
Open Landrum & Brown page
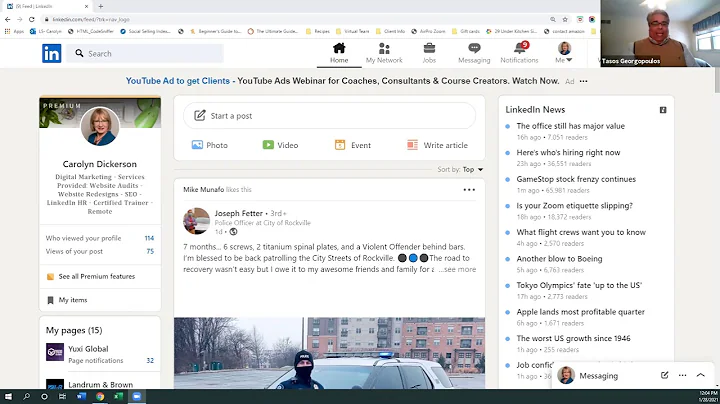[x=101, y=384]
